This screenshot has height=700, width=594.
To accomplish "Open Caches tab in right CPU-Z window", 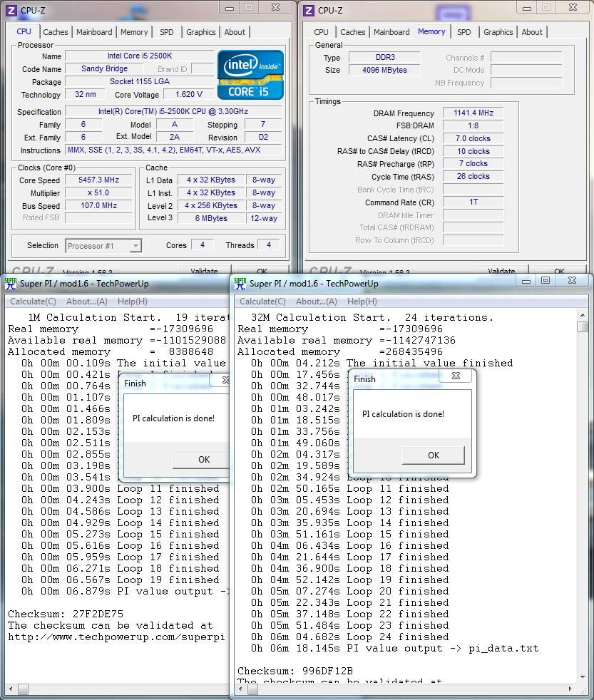I will (353, 32).
